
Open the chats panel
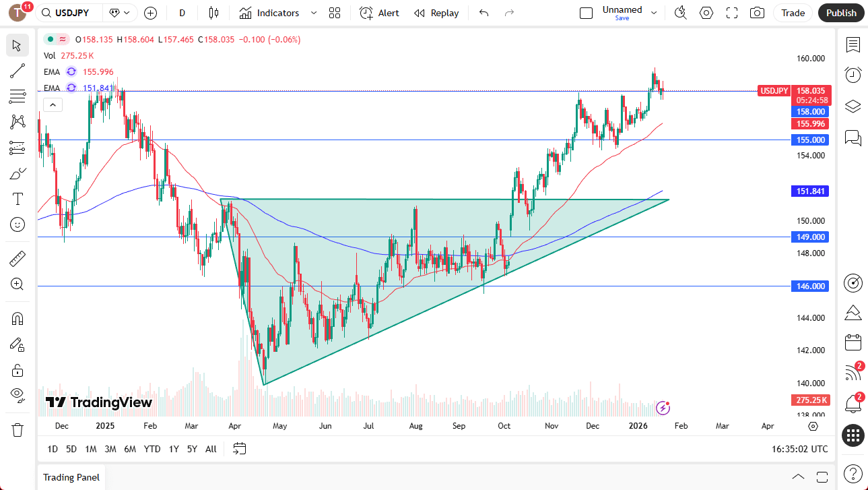click(x=853, y=137)
